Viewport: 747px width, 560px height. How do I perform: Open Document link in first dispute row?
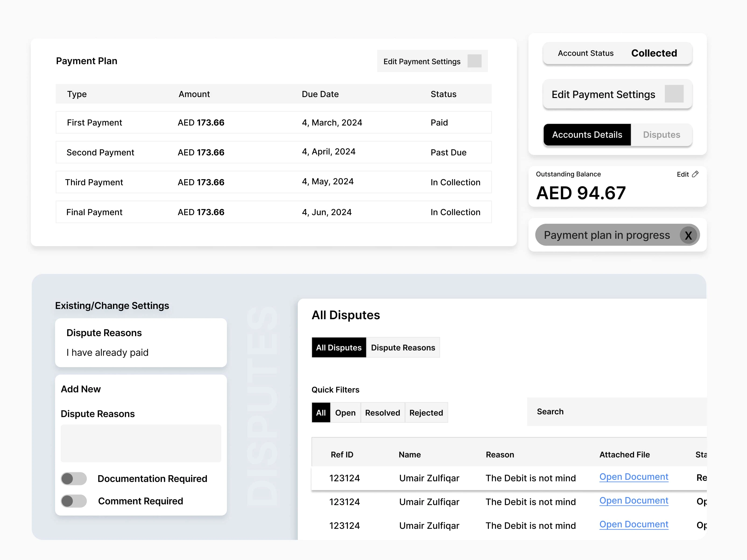634,477
